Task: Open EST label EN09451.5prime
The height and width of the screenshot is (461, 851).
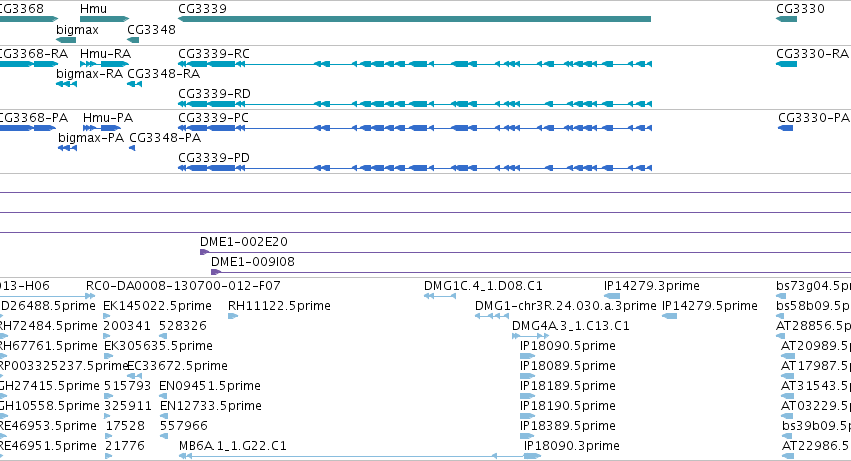Action: click(x=210, y=386)
